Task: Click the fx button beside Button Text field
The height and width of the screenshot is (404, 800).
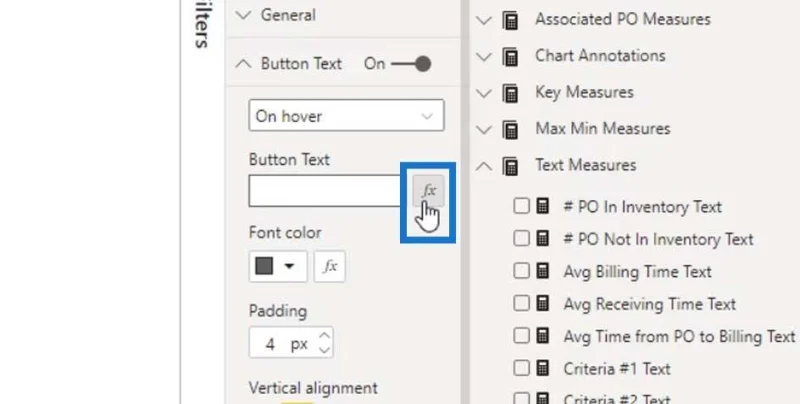Action: coord(428,191)
